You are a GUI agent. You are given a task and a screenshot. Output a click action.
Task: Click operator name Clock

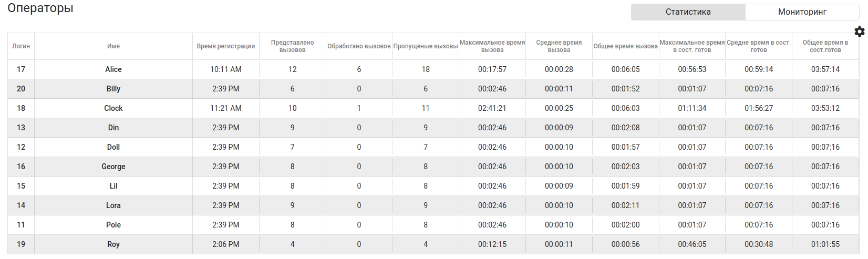113,108
